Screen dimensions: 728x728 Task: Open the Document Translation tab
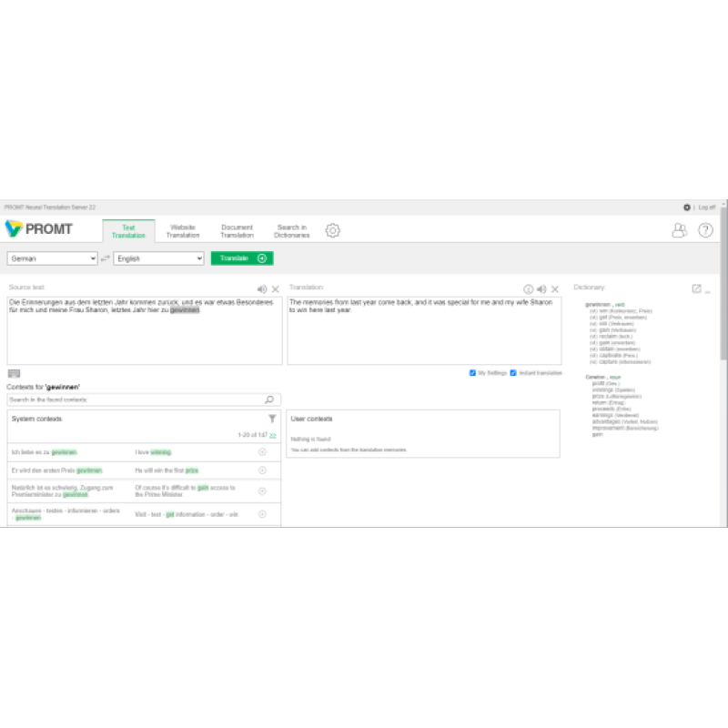tap(238, 231)
